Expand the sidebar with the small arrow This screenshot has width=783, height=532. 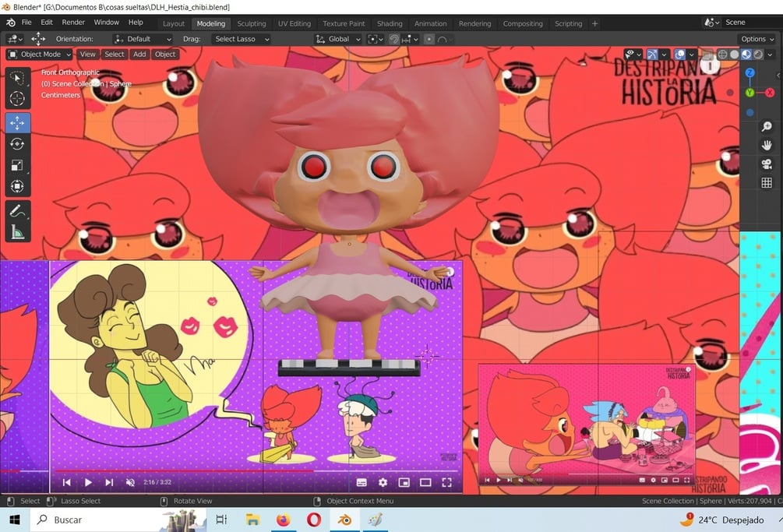coord(778,76)
